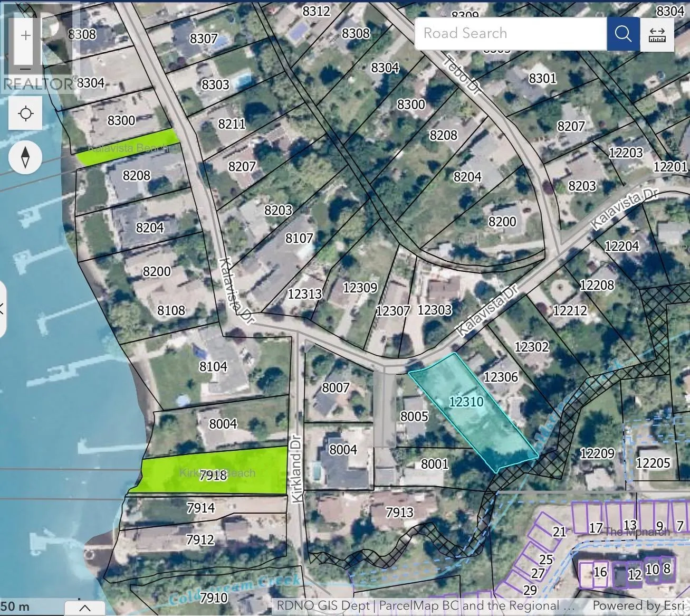Image resolution: width=690 pixels, height=616 pixels.
Task: Click parcel label 12303
Action: 435,309
